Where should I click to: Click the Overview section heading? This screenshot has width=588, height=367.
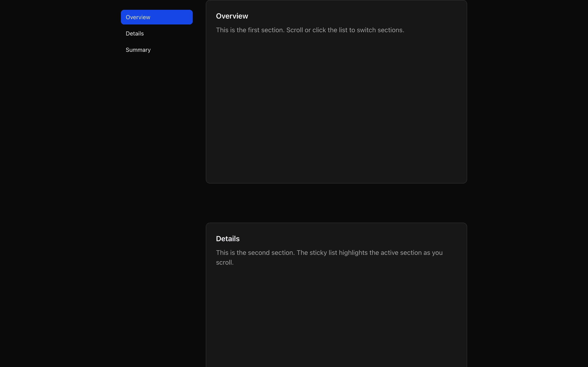(232, 16)
